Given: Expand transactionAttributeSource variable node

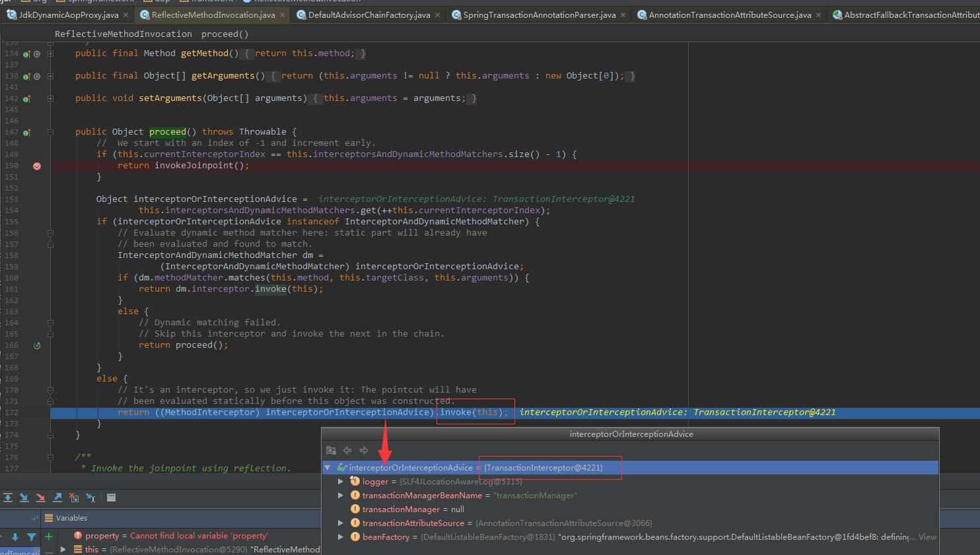Looking at the screenshot, I should pos(341,523).
